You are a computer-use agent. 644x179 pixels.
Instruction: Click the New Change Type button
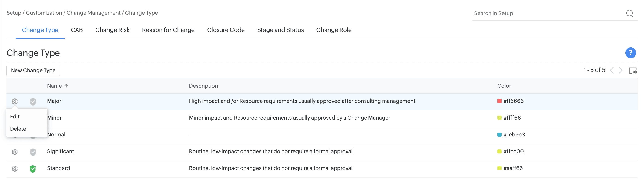pyautogui.click(x=33, y=70)
